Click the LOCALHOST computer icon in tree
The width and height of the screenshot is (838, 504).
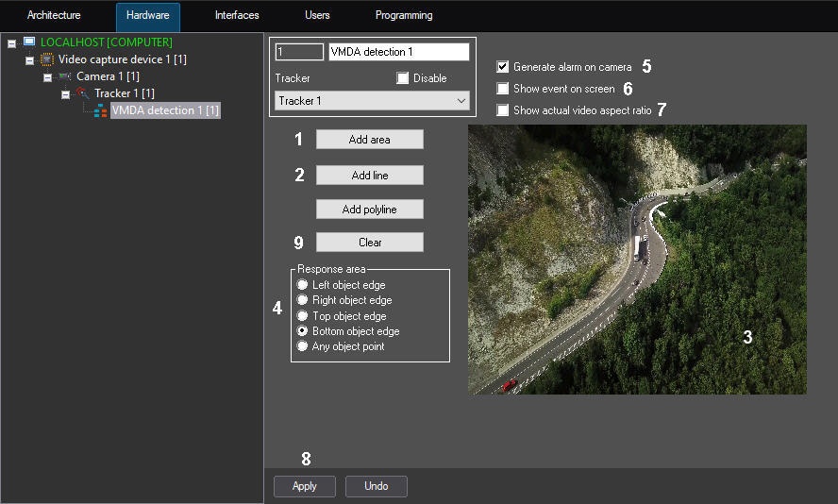point(29,42)
